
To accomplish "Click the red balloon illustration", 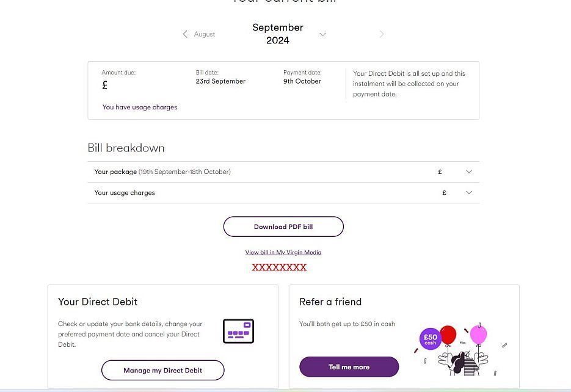I will point(448,335).
